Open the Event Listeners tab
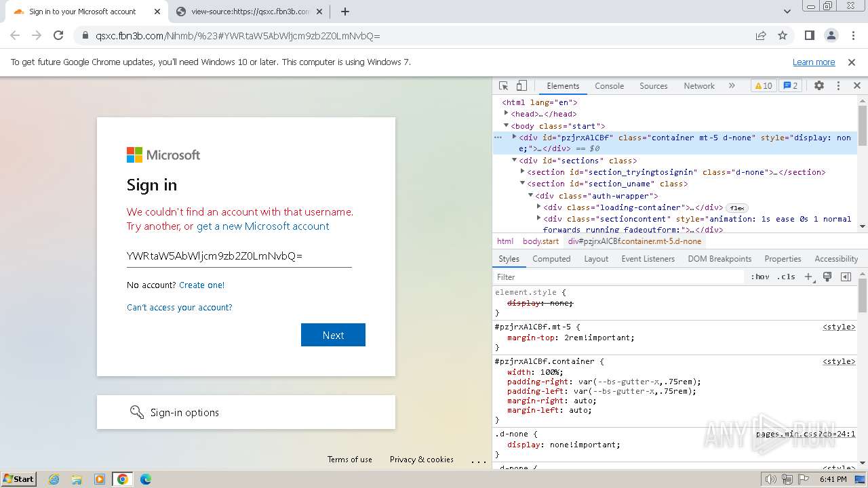 648,259
